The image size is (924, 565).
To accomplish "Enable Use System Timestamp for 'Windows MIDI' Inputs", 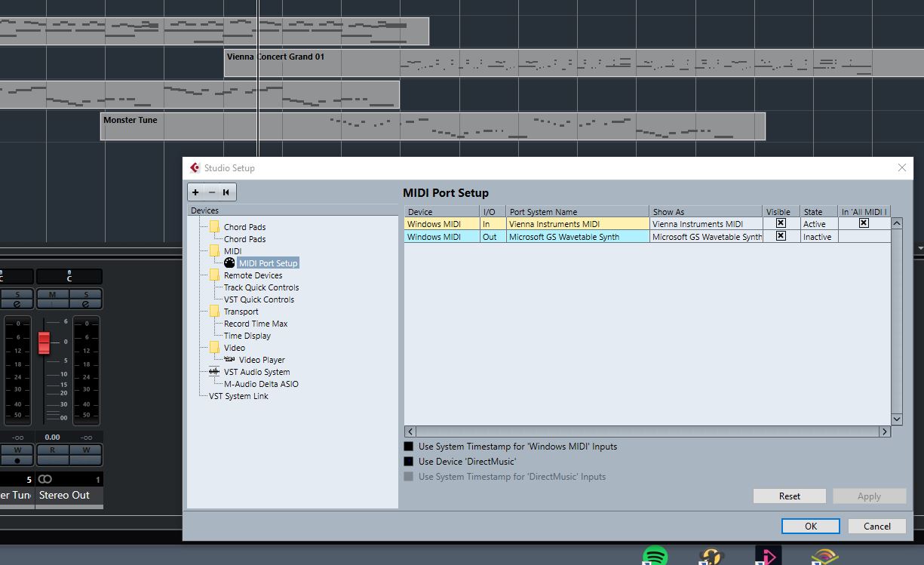I will 409,447.
